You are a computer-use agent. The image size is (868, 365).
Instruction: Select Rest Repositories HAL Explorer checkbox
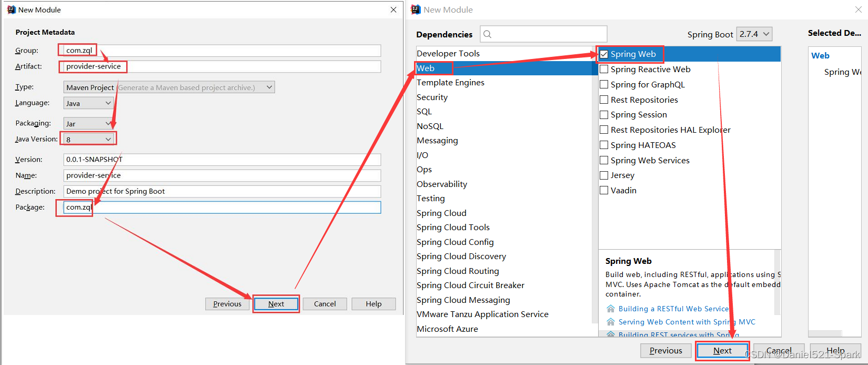click(604, 130)
